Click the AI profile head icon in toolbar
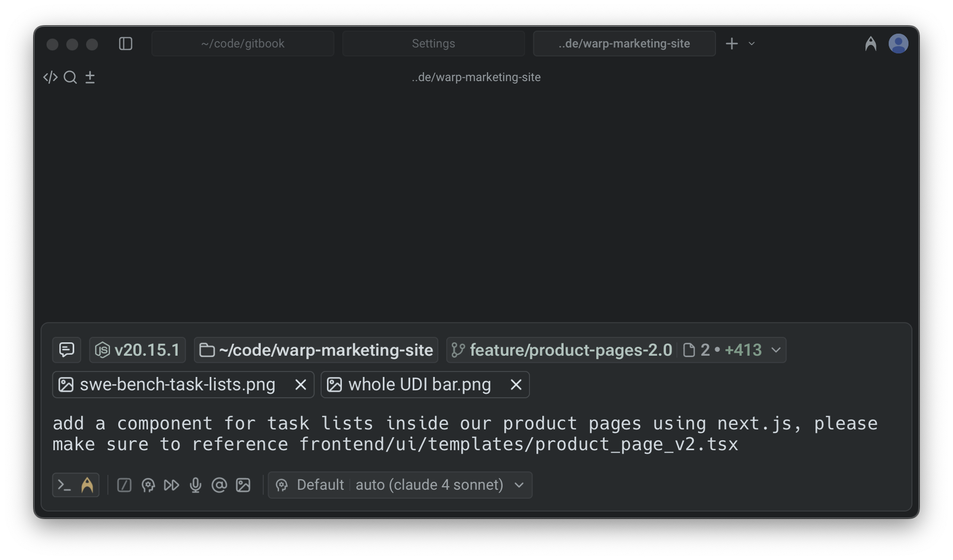The height and width of the screenshot is (560, 953). 148,485
